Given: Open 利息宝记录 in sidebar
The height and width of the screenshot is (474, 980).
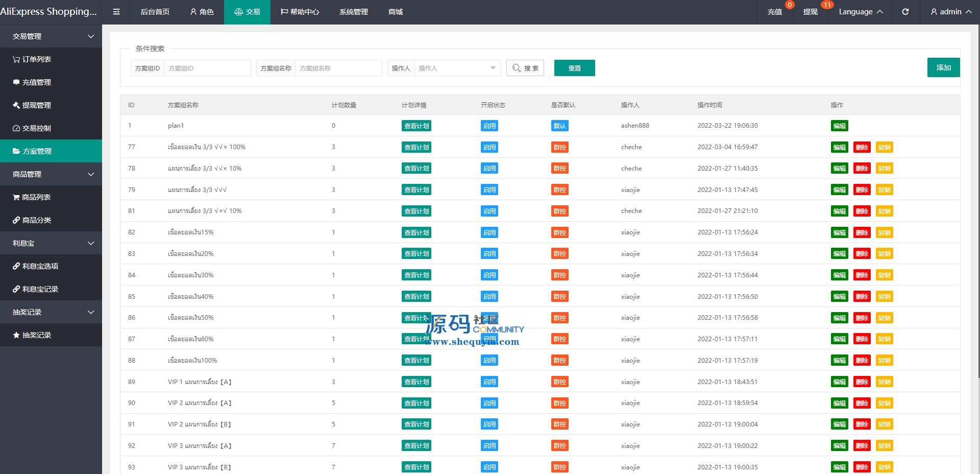Looking at the screenshot, I should (x=51, y=289).
